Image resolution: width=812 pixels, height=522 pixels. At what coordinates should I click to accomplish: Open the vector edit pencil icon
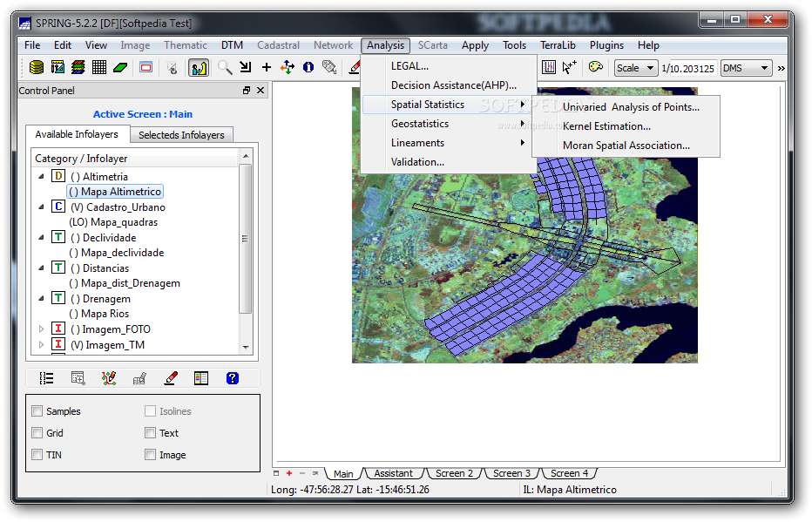click(x=109, y=378)
